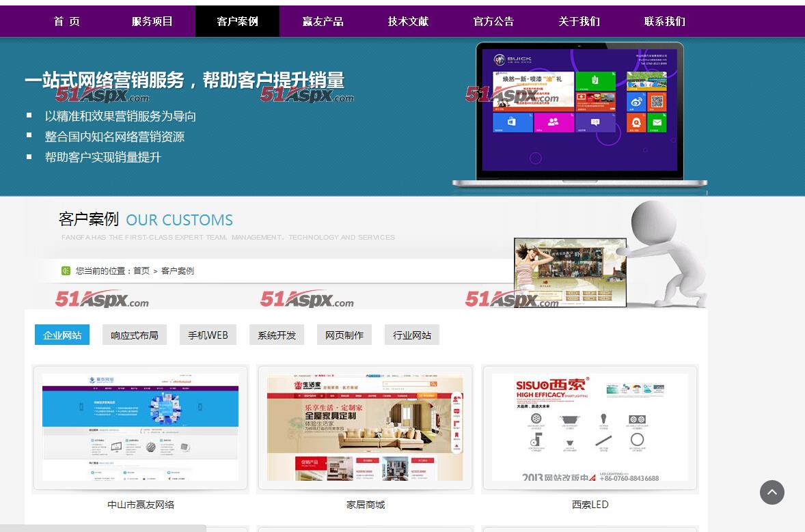This screenshot has height=532, width=805.
Task: Click the 西索LED case title
Action: click(590, 505)
